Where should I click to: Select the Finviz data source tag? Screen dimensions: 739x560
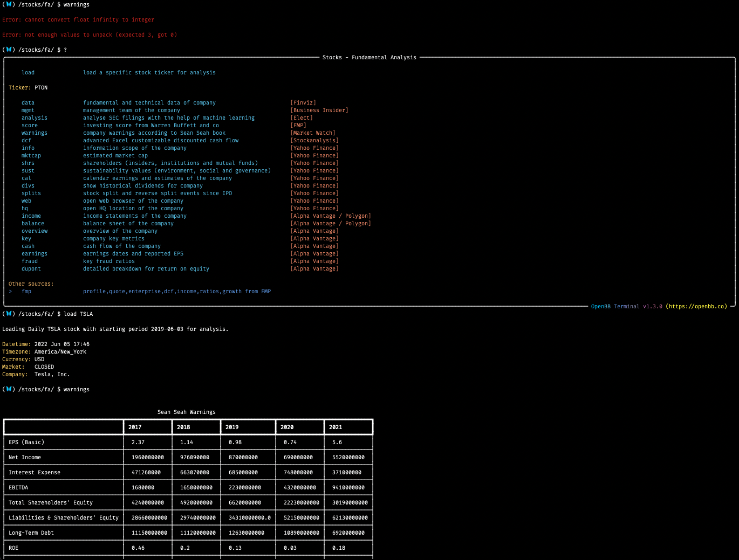303,102
